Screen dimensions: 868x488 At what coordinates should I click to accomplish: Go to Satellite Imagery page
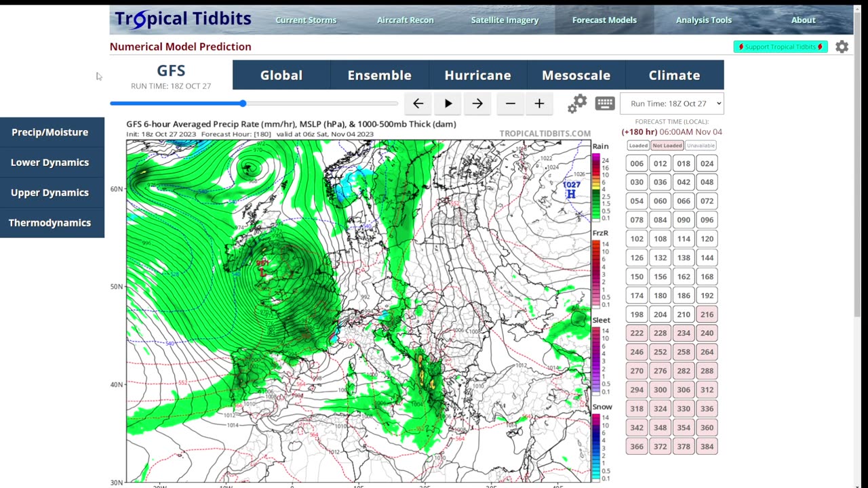(505, 20)
